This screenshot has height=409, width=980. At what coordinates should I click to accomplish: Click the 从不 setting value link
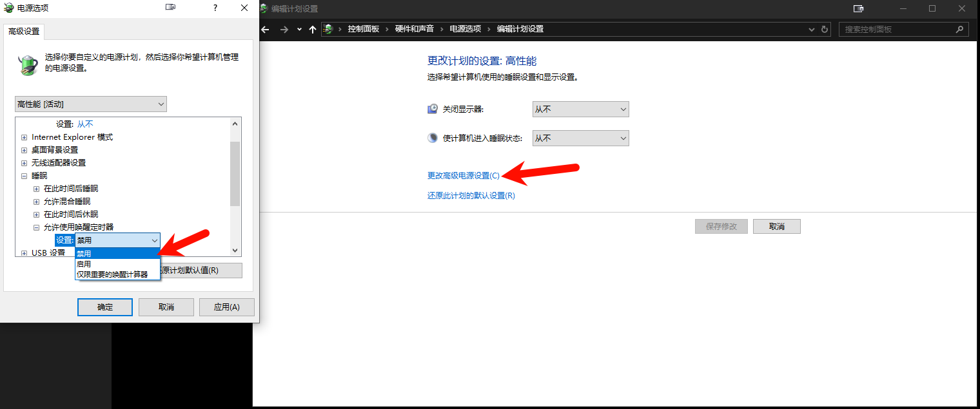[85, 124]
